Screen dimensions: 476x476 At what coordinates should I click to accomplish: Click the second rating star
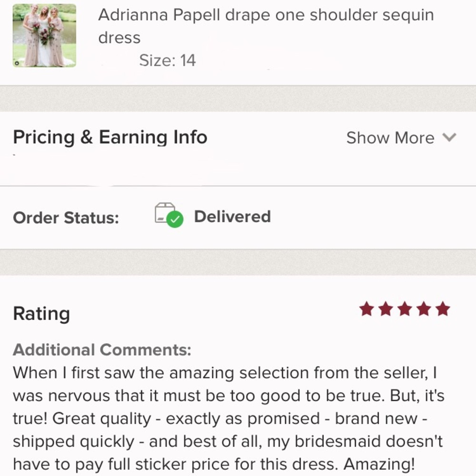coord(386,309)
